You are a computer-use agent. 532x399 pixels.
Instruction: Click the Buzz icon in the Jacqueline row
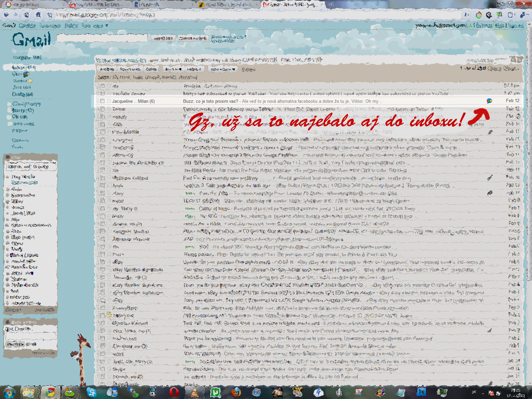click(x=489, y=101)
